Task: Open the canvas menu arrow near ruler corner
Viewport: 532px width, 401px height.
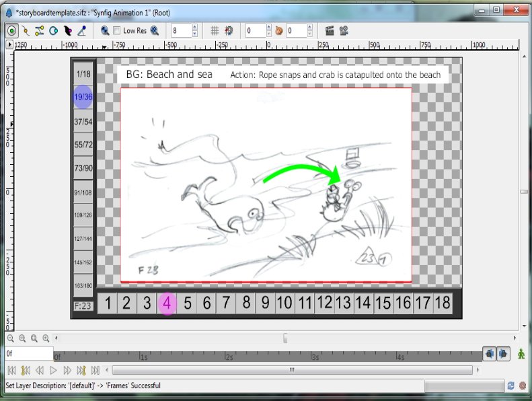Action: point(9,44)
